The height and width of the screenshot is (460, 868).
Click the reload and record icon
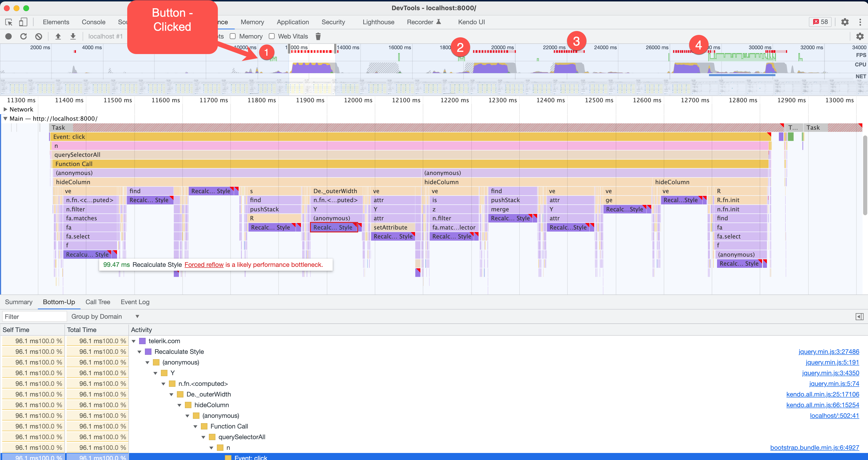coord(24,36)
